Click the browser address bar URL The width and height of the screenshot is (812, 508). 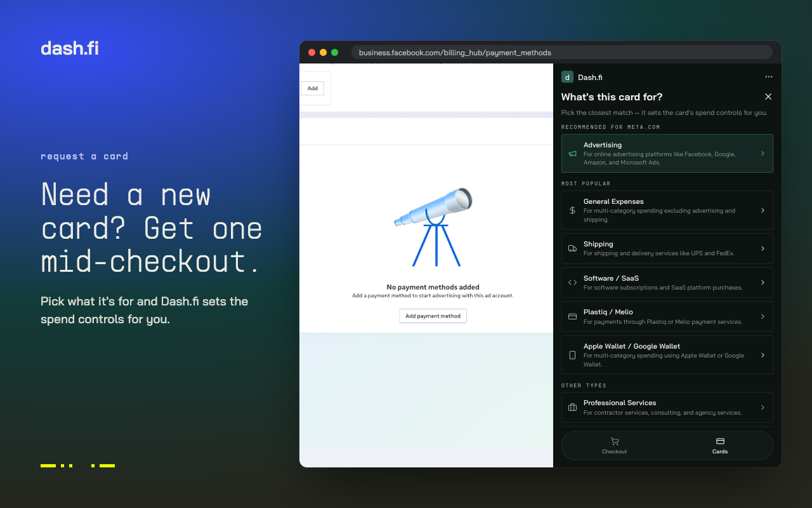pyautogui.click(x=455, y=53)
